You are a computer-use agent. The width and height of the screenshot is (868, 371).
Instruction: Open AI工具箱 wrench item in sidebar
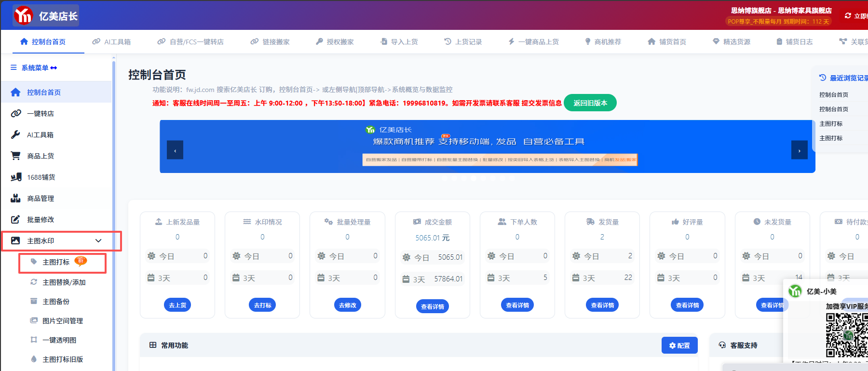click(40, 135)
